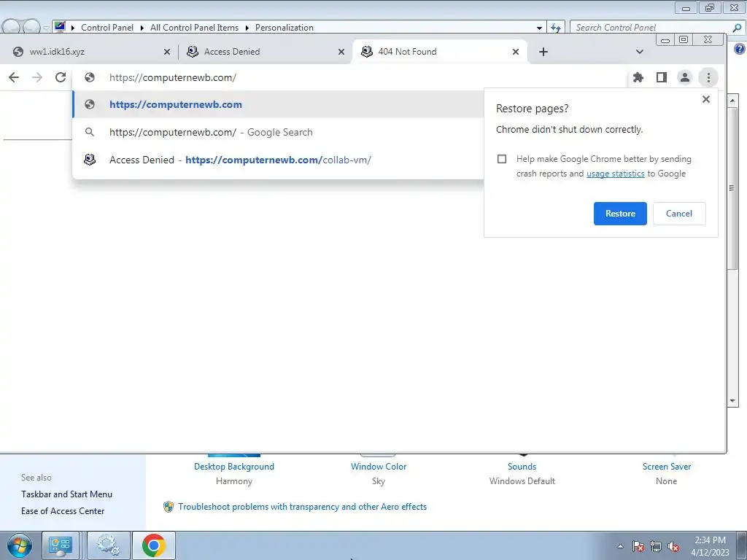Open Ease of Access Center link
Viewport: 747px width, 560px height.
(x=63, y=511)
